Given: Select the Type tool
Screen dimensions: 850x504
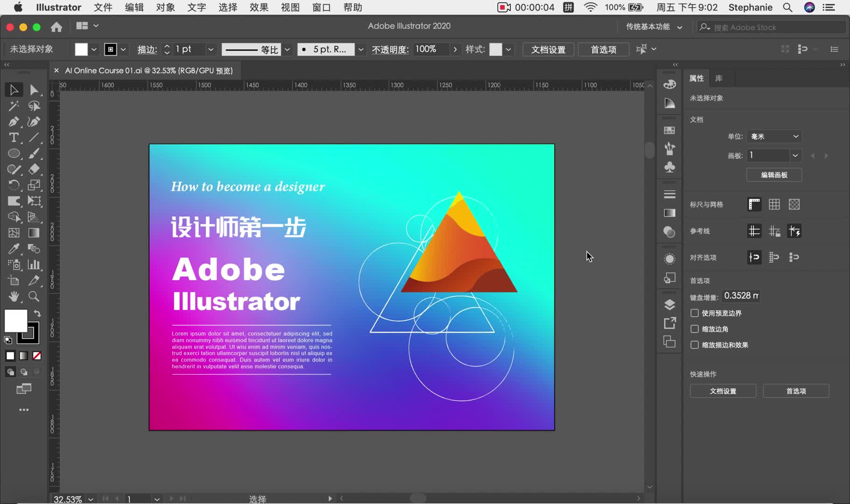Looking at the screenshot, I should pyautogui.click(x=14, y=138).
